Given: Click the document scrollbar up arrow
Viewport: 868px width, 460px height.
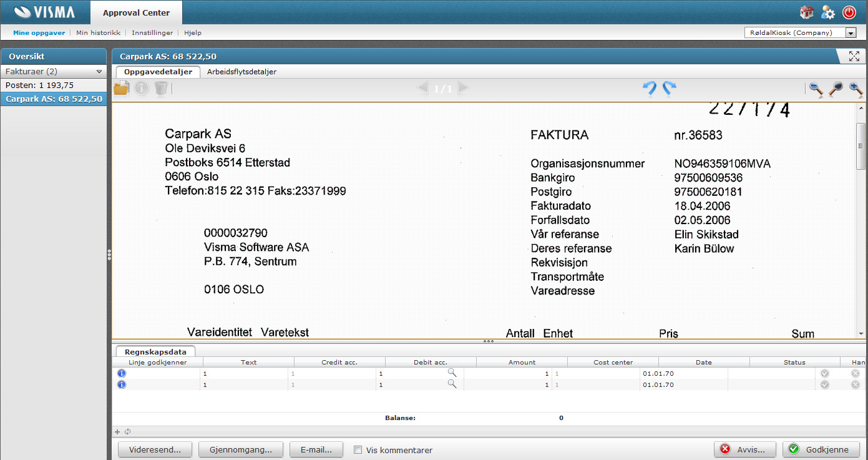Looking at the screenshot, I should [x=861, y=109].
